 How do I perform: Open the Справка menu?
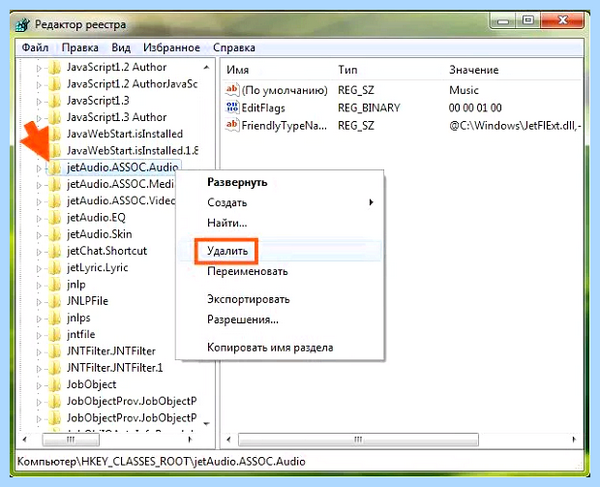click(234, 48)
